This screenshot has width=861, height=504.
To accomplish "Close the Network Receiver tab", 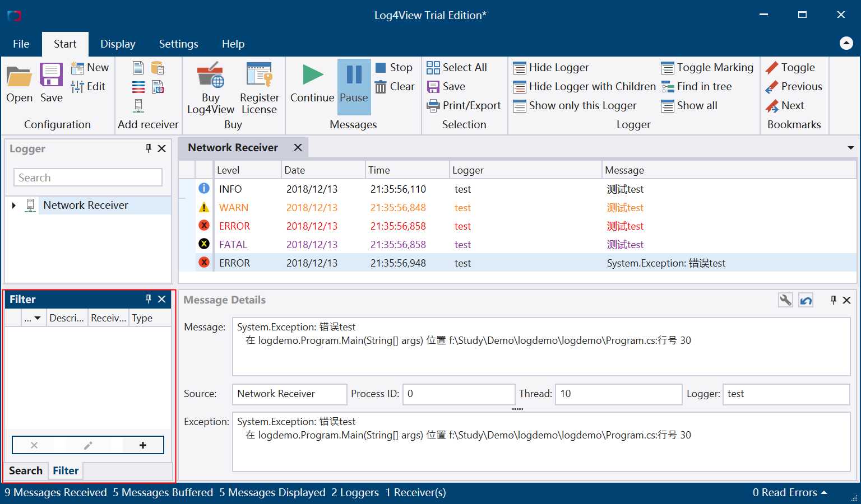I will [298, 147].
